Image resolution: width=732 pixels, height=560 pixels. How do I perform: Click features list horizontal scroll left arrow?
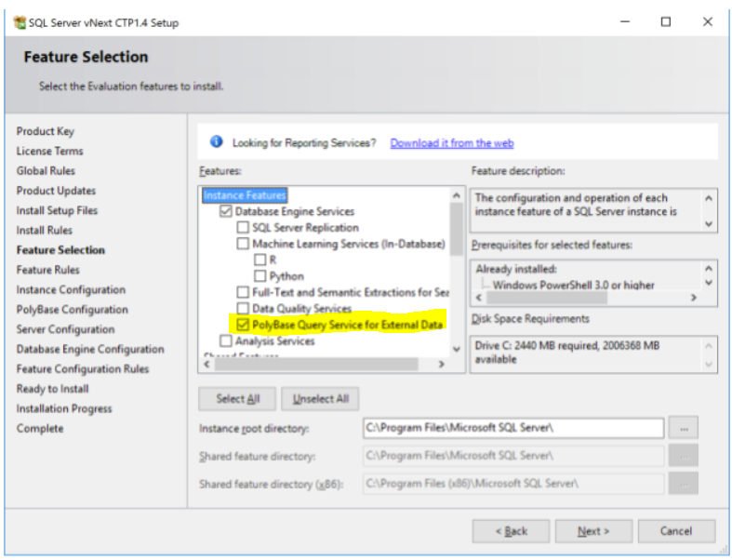point(207,364)
